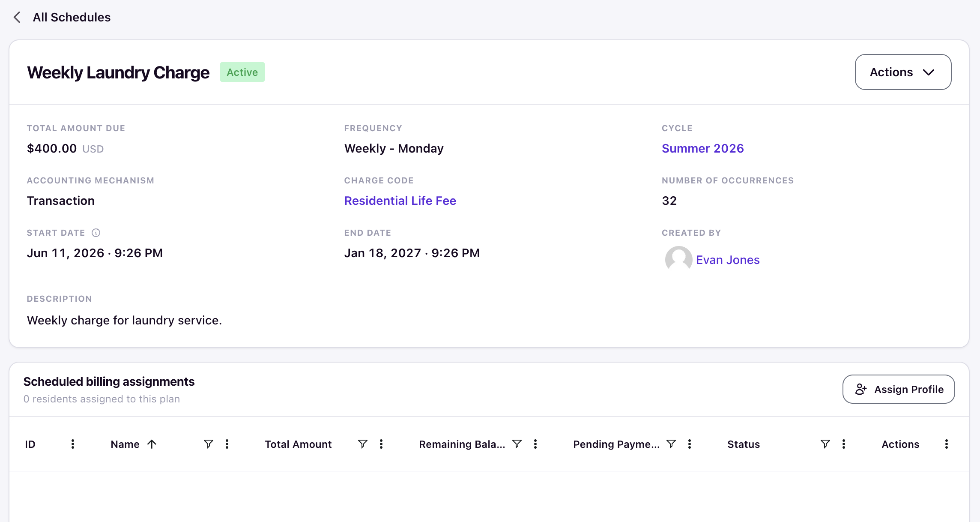980x522 pixels.
Task: Open the Residential Life Fee charge code
Action: (400, 201)
